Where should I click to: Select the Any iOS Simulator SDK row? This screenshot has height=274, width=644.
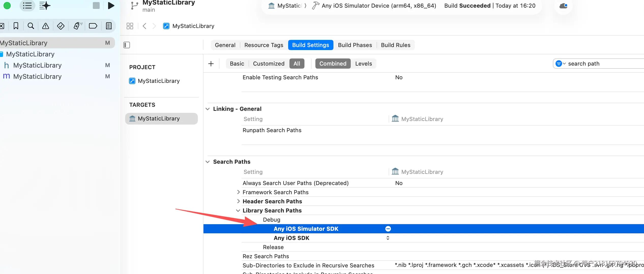(x=423, y=229)
